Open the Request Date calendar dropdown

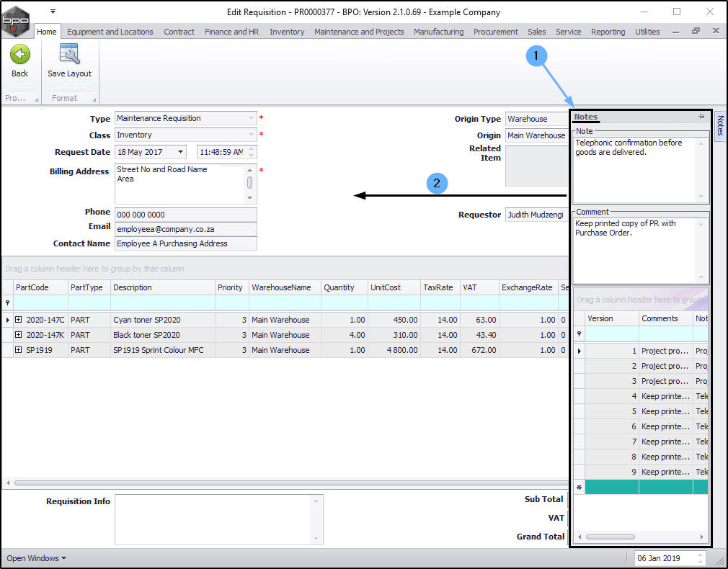(179, 152)
